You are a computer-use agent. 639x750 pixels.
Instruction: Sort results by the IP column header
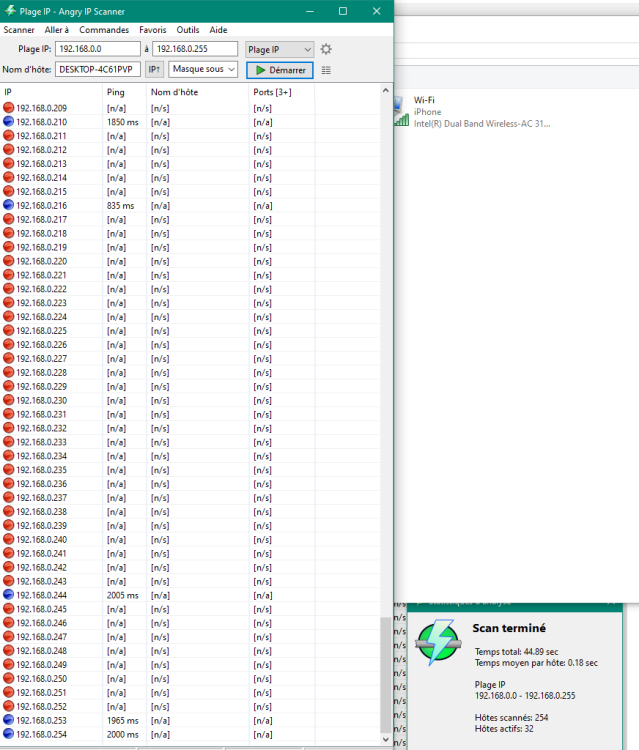coord(52,92)
